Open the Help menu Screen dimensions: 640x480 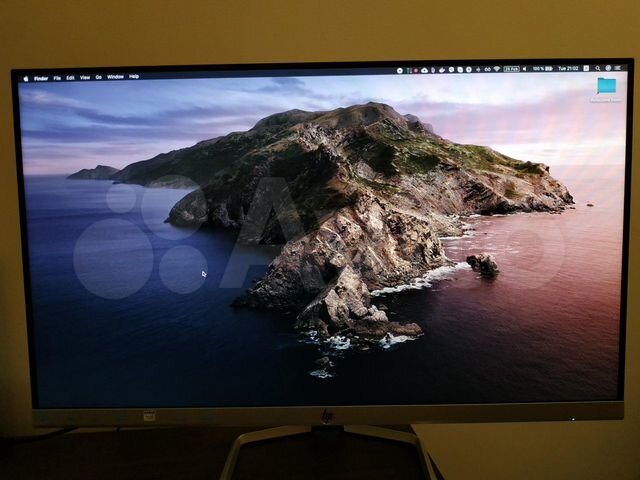click(x=134, y=77)
